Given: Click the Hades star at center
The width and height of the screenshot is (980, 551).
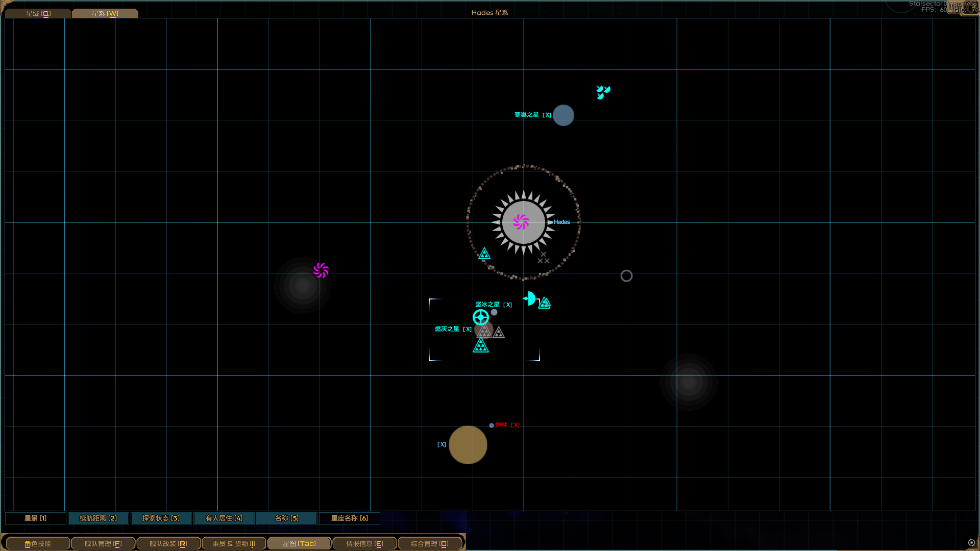Looking at the screenshot, I should point(523,222).
